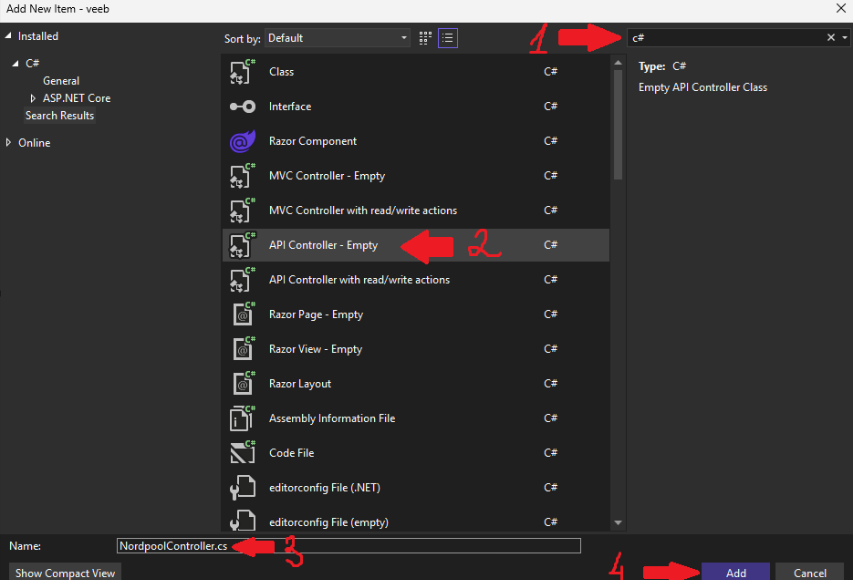
Task: Switch to small icons grid view
Action: point(426,38)
